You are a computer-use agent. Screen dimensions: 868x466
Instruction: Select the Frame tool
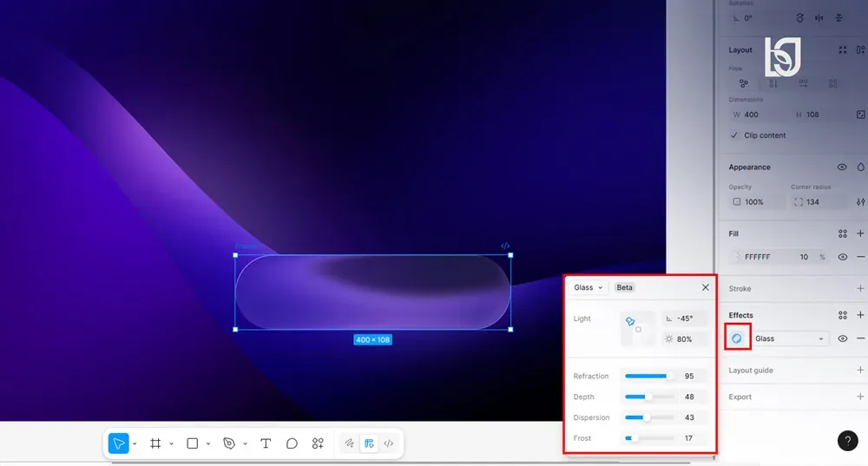[155, 443]
